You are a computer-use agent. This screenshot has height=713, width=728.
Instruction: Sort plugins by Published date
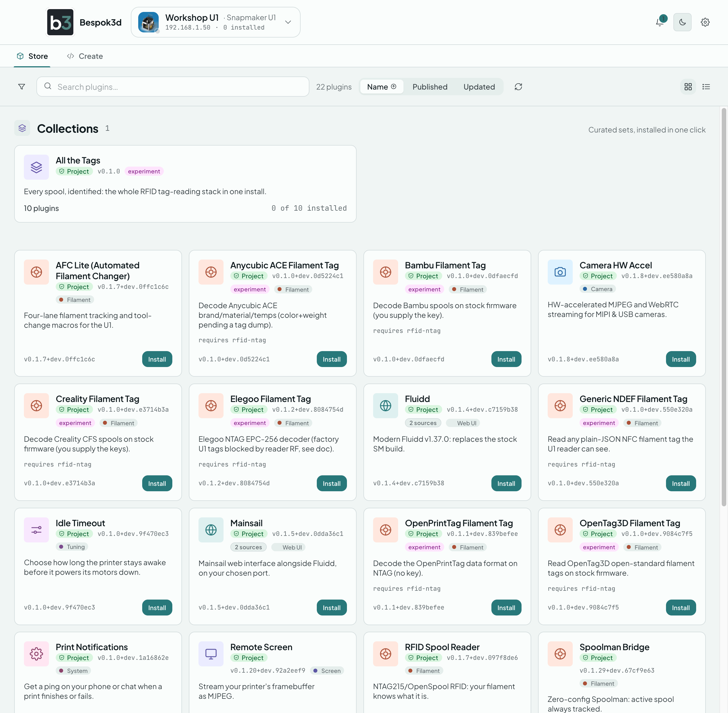pyautogui.click(x=430, y=87)
